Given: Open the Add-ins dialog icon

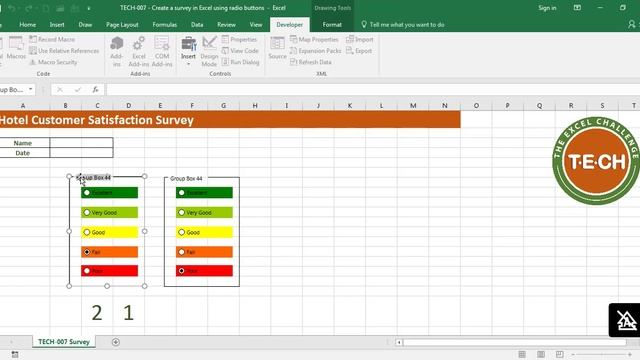Looking at the screenshot, I should pos(116,51).
